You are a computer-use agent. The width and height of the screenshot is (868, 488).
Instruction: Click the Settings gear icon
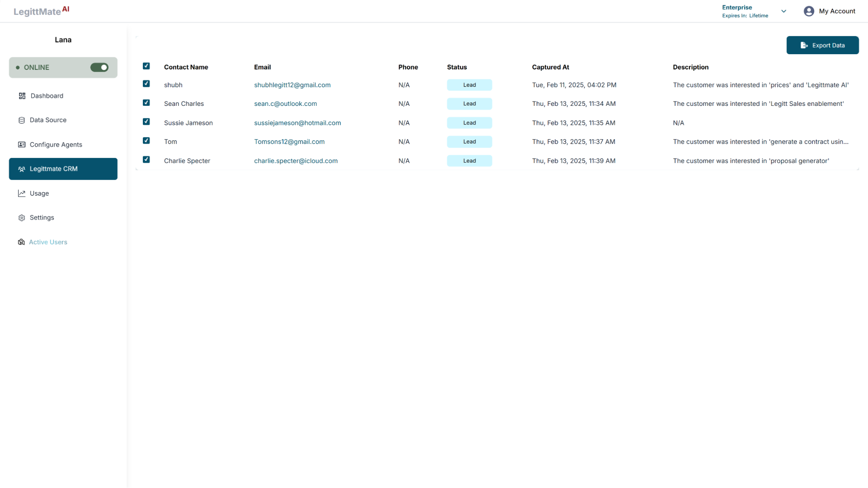(22, 218)
